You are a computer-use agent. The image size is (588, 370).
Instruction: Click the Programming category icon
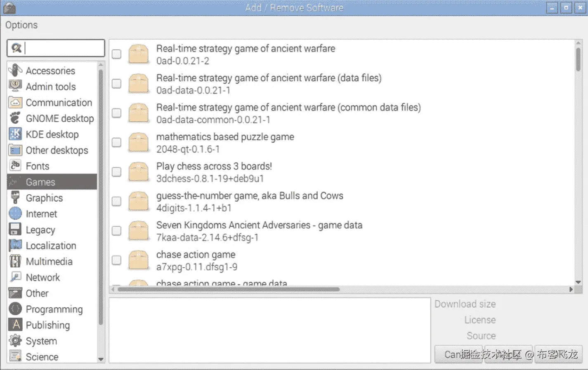point(15,309)
